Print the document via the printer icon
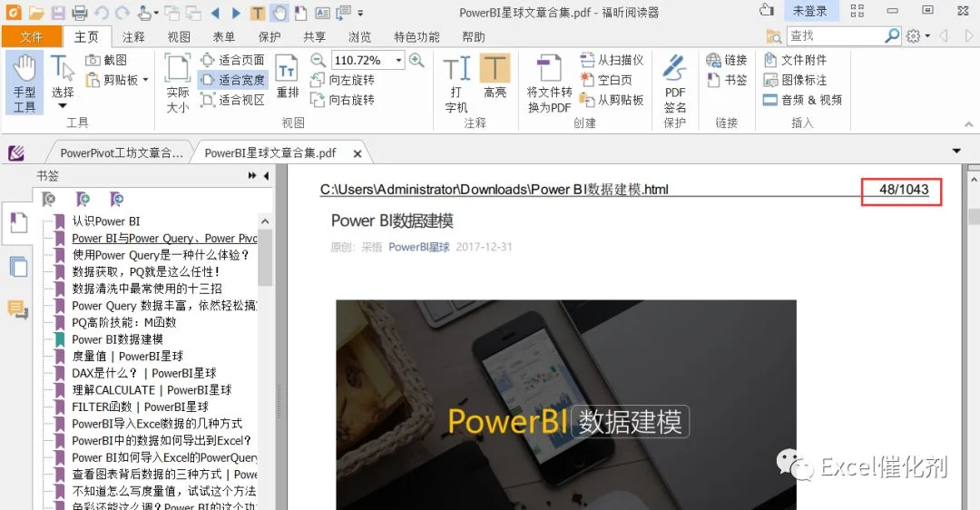This screenshot has height=510, width=980. pyautogui.click(x=79, y=12)
